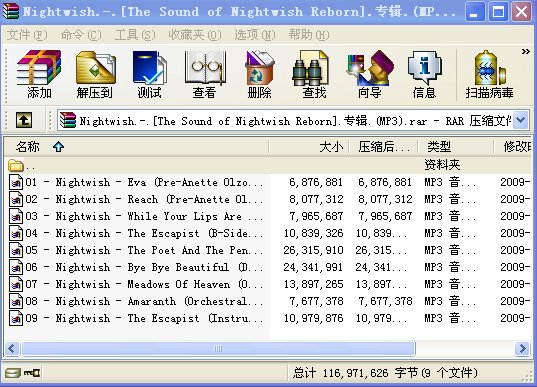This screenshot has width=537, height=387.
Task: Sort by the 名称 column header
Action: pos(136,147)
